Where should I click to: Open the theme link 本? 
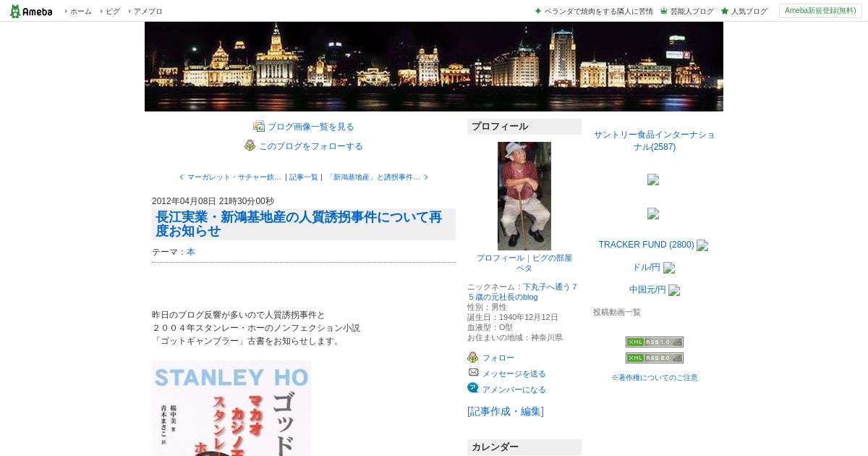click(x=191, y=252)
